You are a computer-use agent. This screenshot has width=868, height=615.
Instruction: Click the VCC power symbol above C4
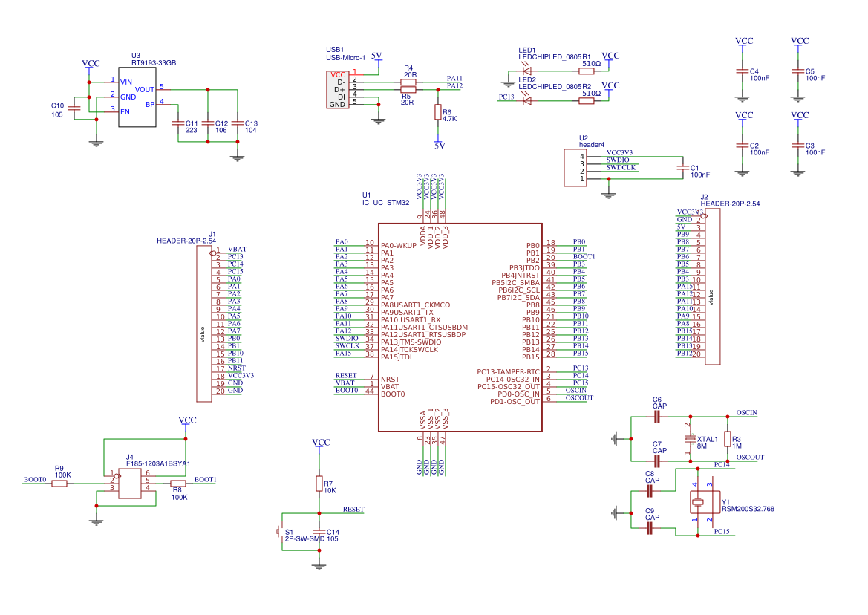coord(741,42)
